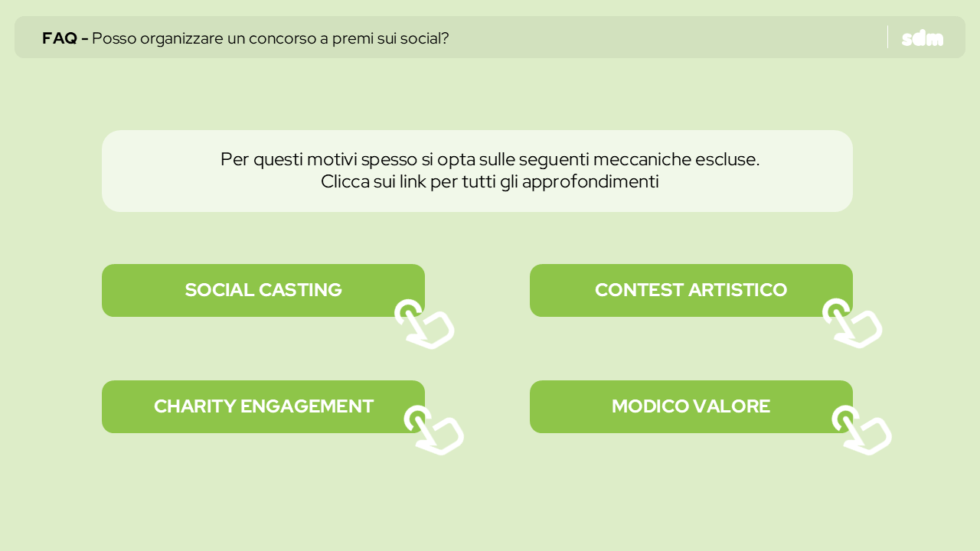Click the hand pointer icon on Contest Artistico
980x551 pixels.
852,324
